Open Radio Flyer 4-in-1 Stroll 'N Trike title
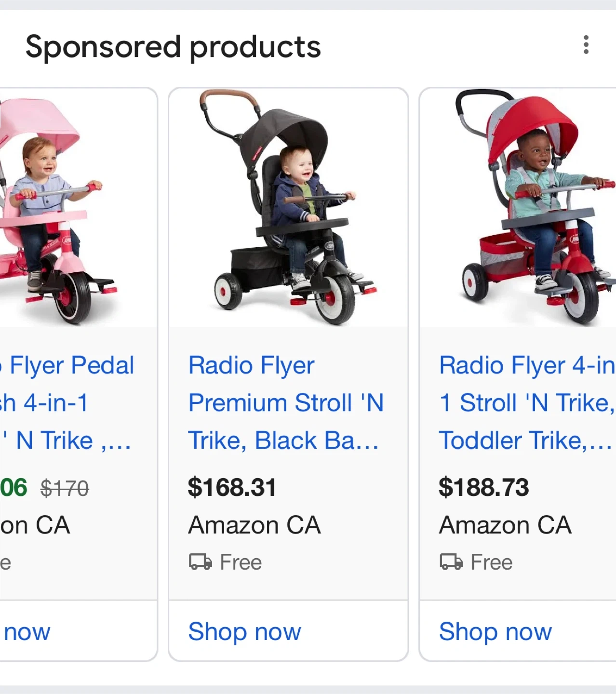The width and height of the screenshot is (616, 694). [526, 403]
